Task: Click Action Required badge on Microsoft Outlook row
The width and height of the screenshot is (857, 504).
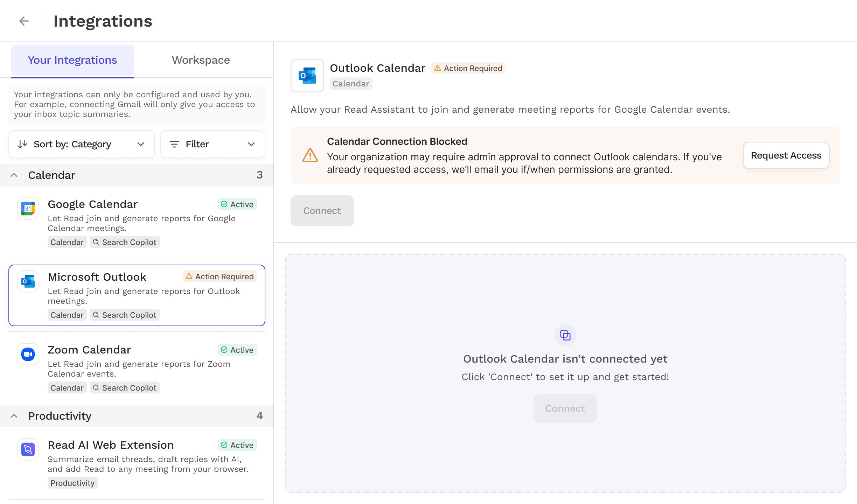Action: (x=220, y=276)
